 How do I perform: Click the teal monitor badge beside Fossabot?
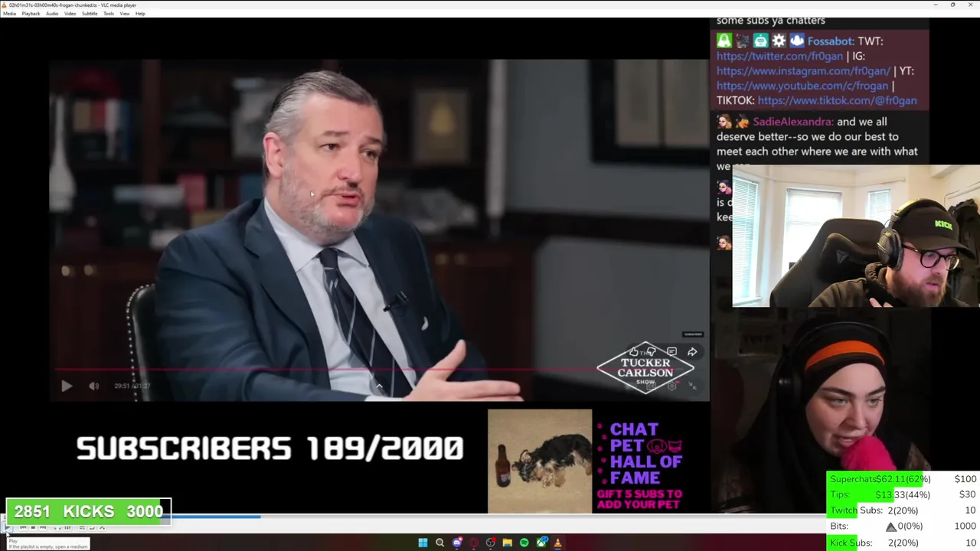760,41
